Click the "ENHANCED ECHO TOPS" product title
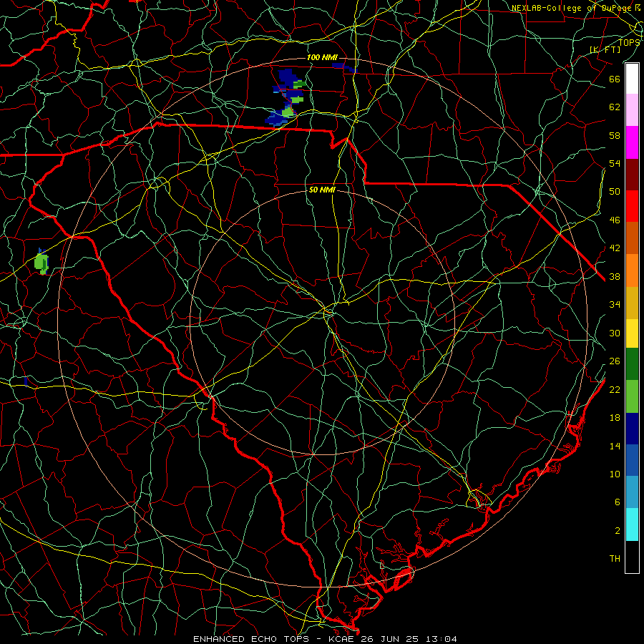 251,639
